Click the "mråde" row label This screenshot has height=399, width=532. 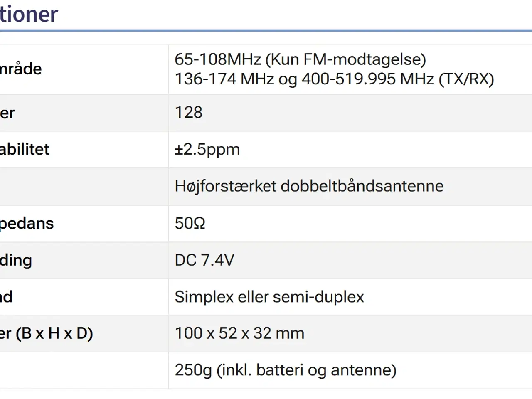click(x=21, y=69)
